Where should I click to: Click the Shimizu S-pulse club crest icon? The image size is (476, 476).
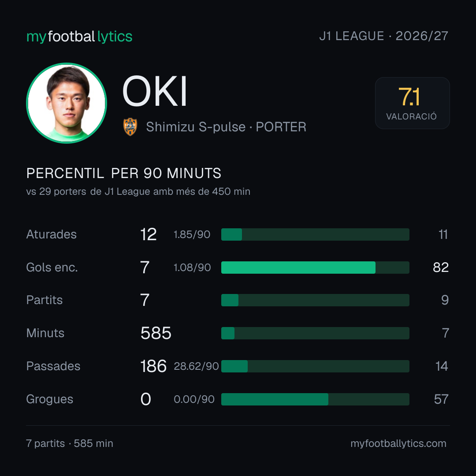[130, 127]
